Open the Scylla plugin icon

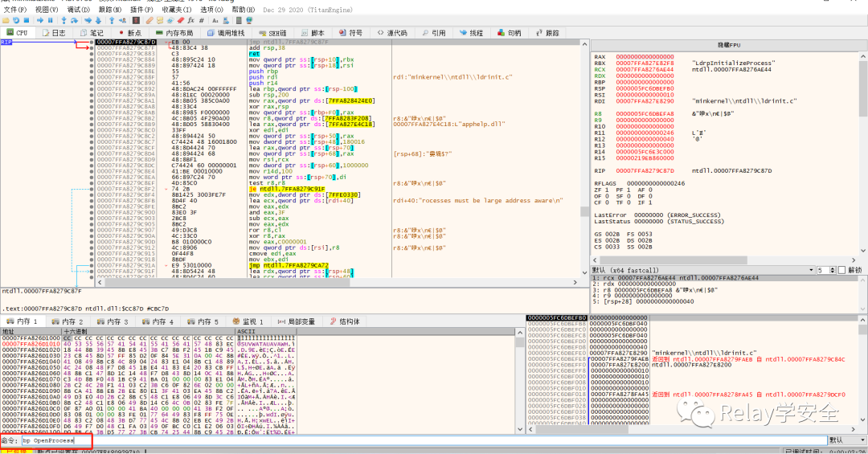pos(136,20)
